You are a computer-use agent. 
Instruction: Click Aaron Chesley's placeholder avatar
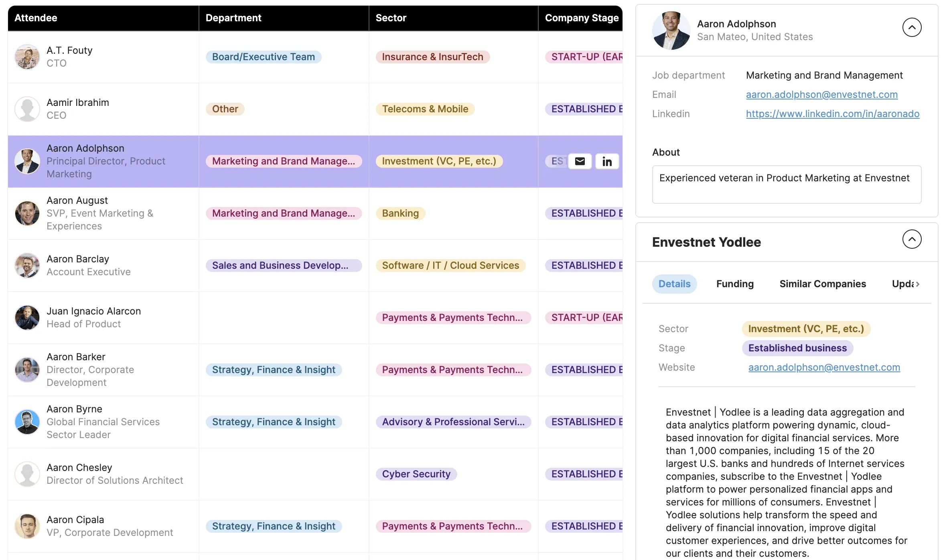(27, 474)
